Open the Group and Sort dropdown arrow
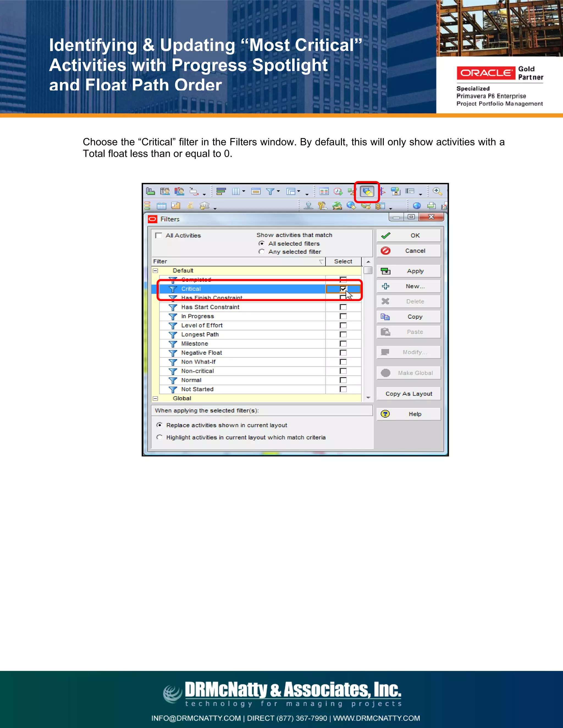 [299, 191]
